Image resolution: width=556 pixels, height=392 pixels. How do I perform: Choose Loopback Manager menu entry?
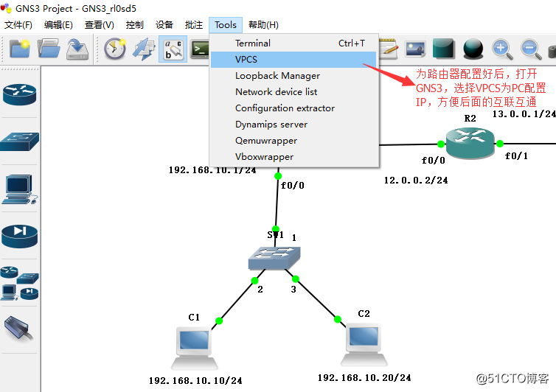pyautogui.click(x=293, y=76)
